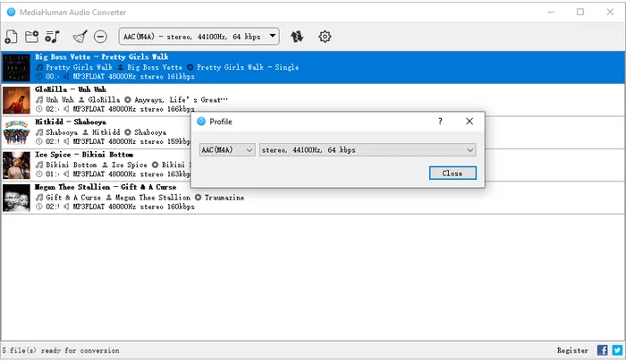Click the Profile dialog help question mark
626x364 pixels.
pos(440,122)
